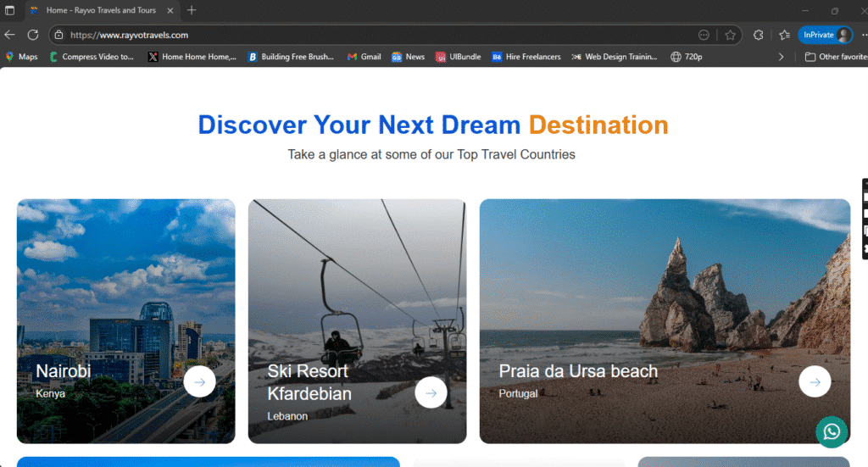Click the Top Travel Countries subtitle text

click(x=431, y=154)
